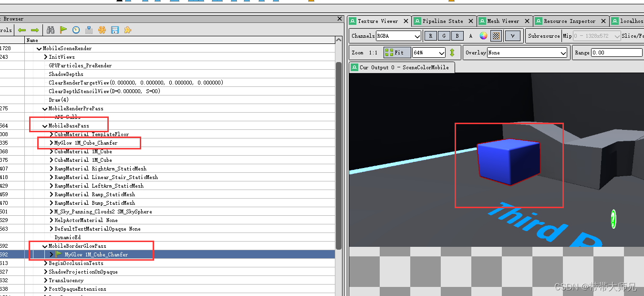The width and height of the screenshot is (644, 296).
Task: Click the blue cube in the texture view
Action: pyautogui.click(x=509, y=162)
